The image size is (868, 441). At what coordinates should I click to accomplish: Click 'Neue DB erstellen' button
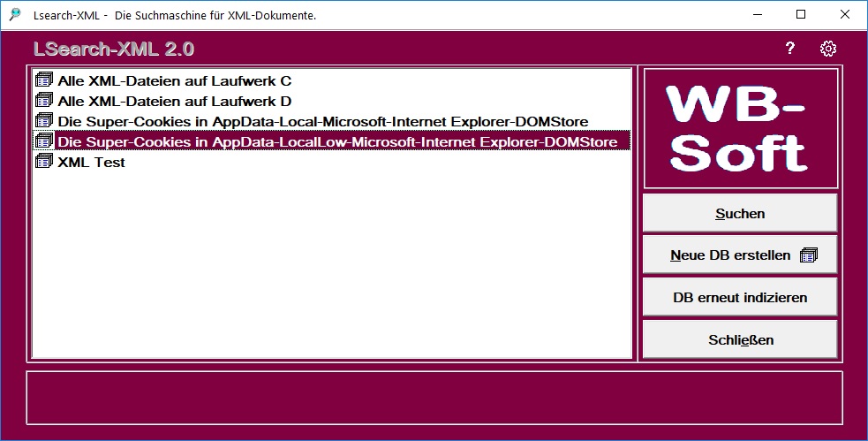click(x=740, y=255)
